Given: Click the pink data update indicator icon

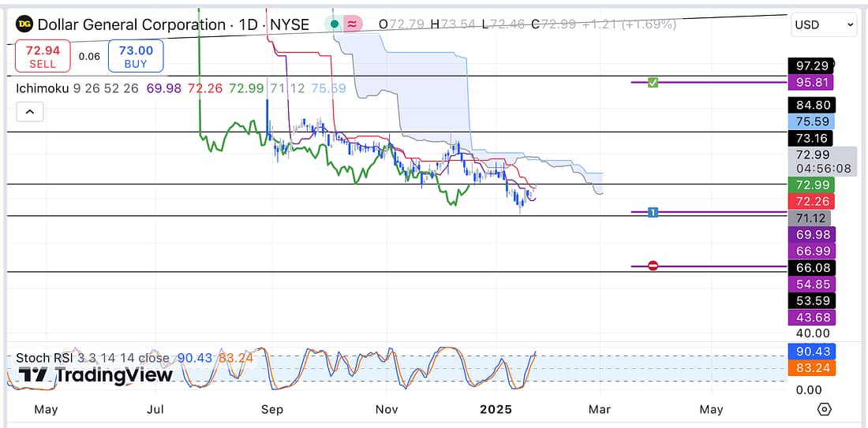Looking at the screenshot, I should pos(353,24).
